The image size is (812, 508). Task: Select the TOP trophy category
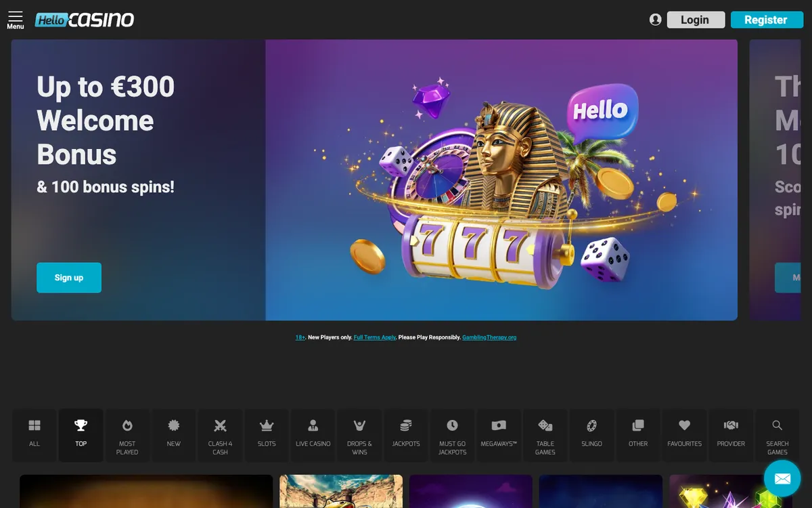point(81,435)
